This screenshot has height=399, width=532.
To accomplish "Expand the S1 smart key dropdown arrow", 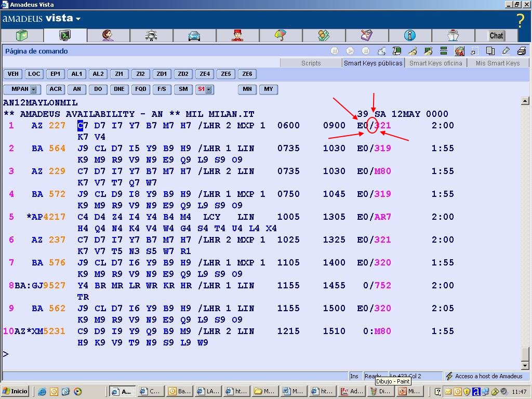I will click(209, 89).
